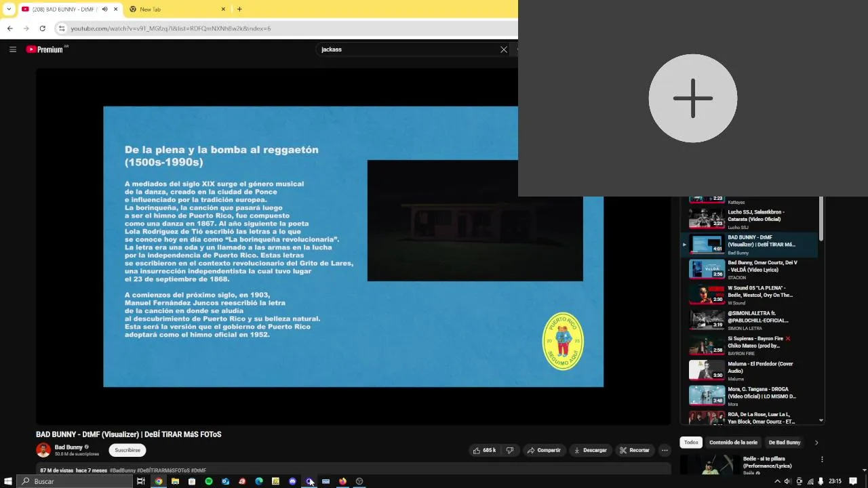Close the BAD BUNNY YouTube tab
The image size is (868, 488).
coord(116,9)
